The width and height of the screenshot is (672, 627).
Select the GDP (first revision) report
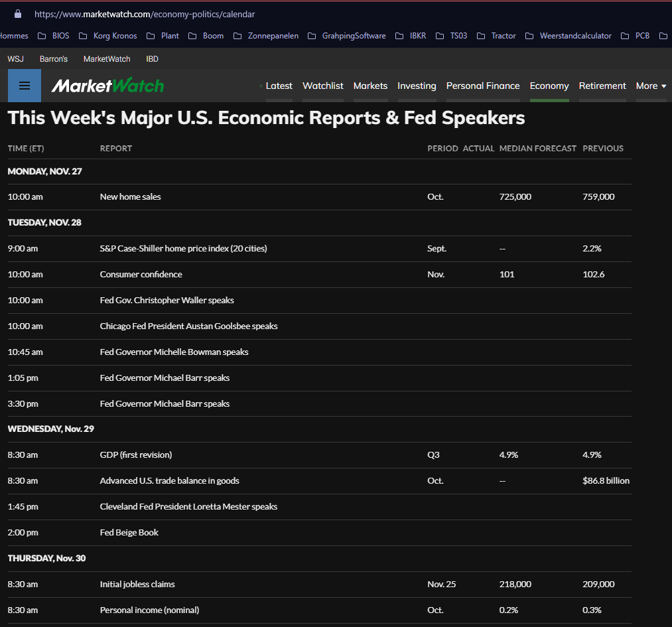click(136, 454)
